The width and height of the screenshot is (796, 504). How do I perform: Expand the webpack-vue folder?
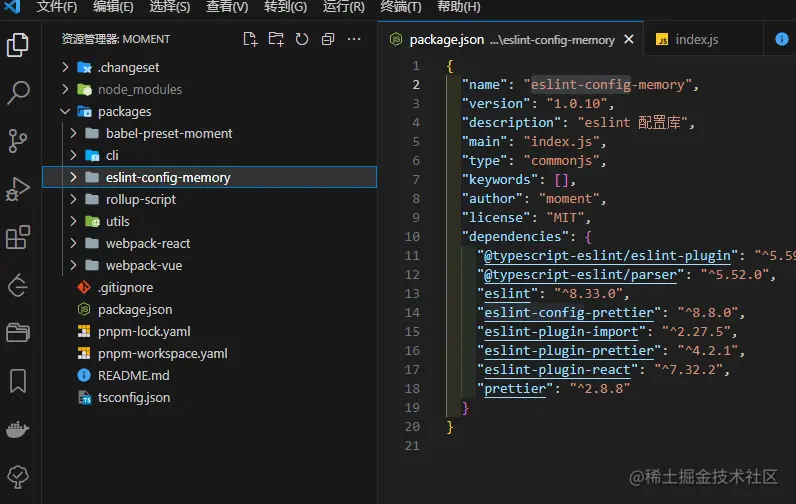(x=73, y=265)
